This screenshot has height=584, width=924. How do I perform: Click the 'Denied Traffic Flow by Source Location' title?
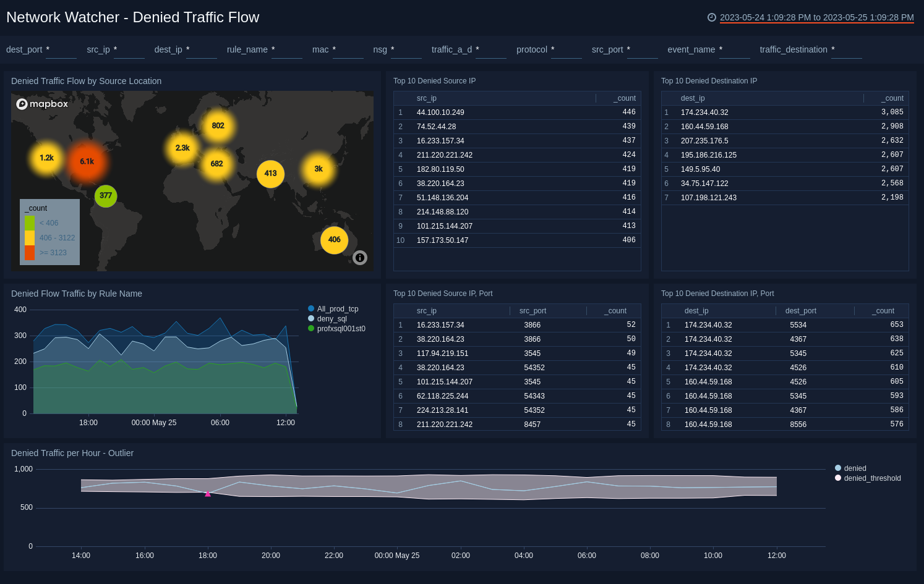[x=86, y=81]
